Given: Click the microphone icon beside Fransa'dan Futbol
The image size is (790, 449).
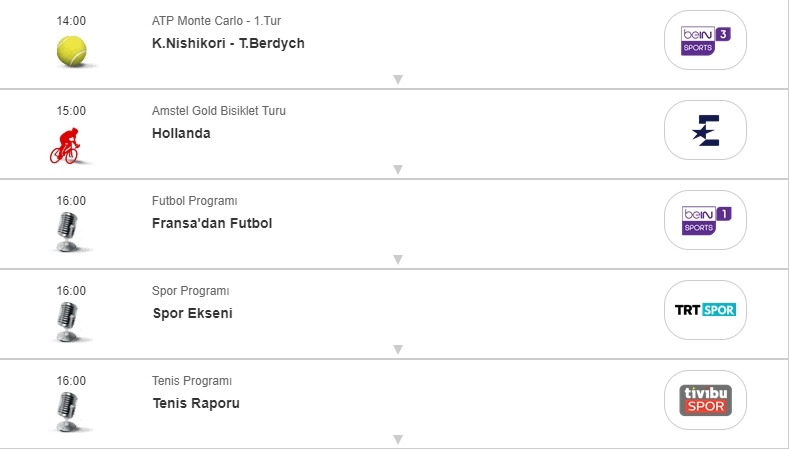Looking at the screenshot, I should [67, 232].
